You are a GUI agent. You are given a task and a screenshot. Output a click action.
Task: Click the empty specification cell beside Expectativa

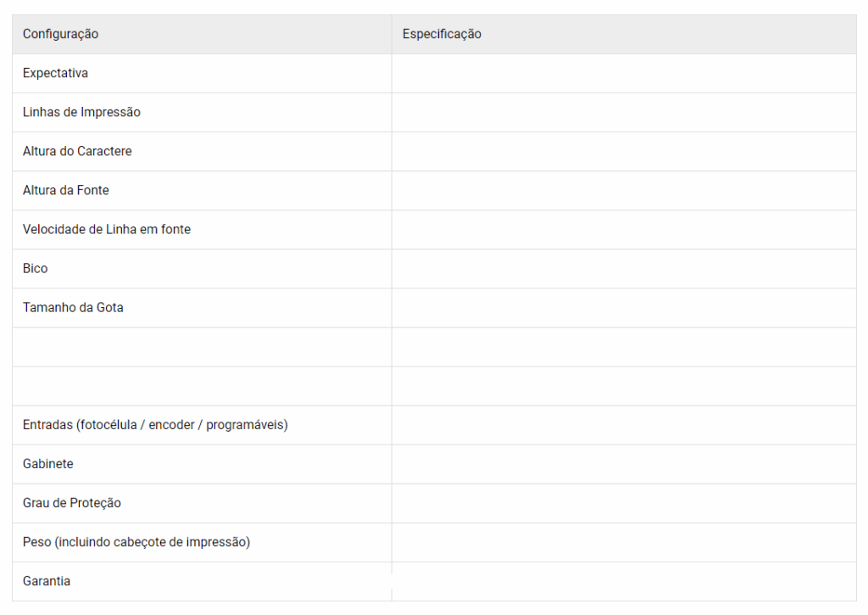point(624,73)
